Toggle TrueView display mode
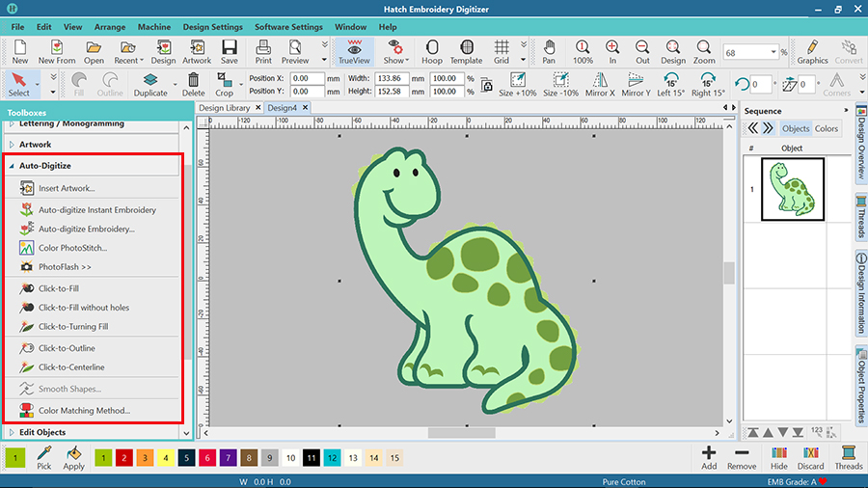 point(354,51)
